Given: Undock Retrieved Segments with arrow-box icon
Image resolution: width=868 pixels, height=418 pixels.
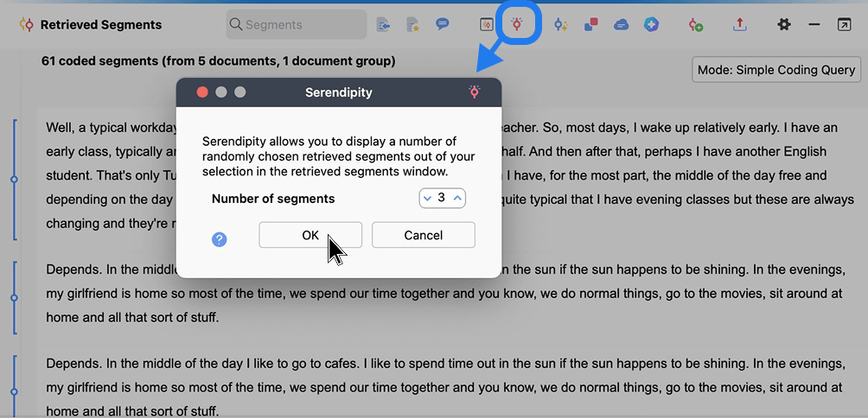Looking at the screenshot, I should (x=844, y=24).
